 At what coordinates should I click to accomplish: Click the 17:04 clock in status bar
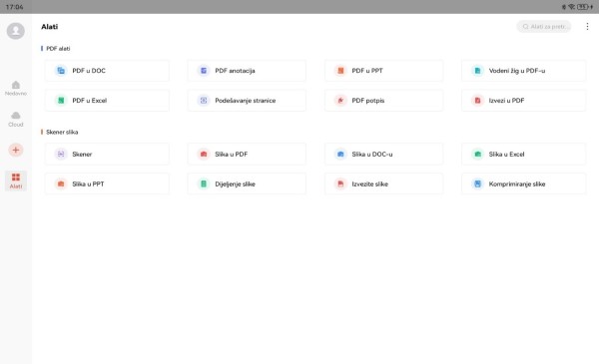tap(15, 7)
